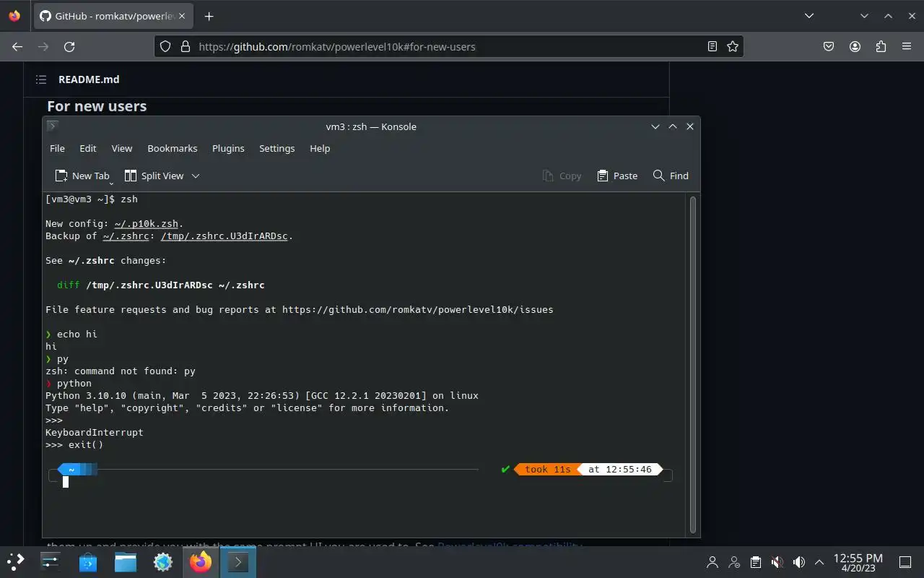Click the ~/.p10k.zsh path link in terminal
The image size is (924, 578).
[x=147, y=224]
